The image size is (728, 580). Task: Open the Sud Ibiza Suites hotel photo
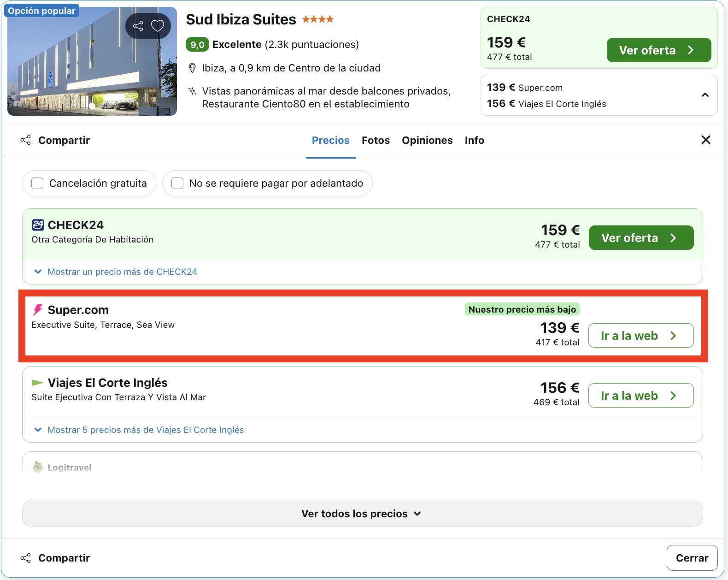coord(92,61)
